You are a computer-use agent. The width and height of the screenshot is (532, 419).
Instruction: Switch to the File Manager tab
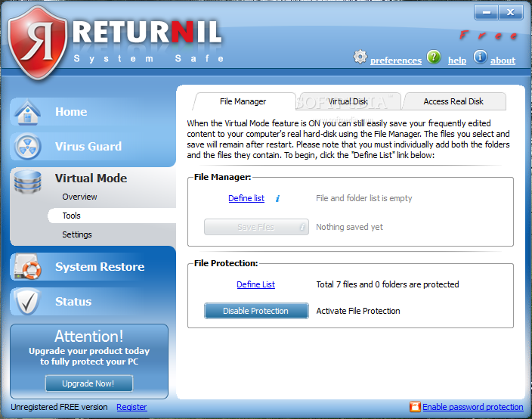243,101
